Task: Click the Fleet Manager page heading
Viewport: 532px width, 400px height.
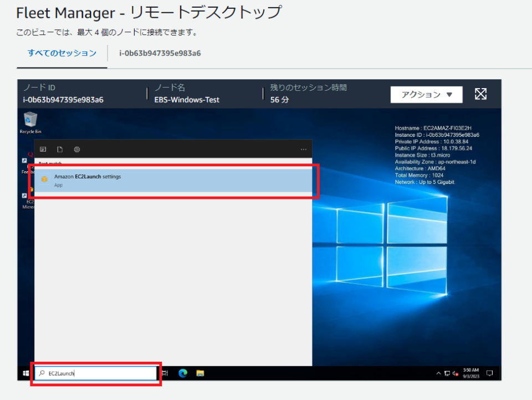Action: pyautogui.click(x=149, y=13)
